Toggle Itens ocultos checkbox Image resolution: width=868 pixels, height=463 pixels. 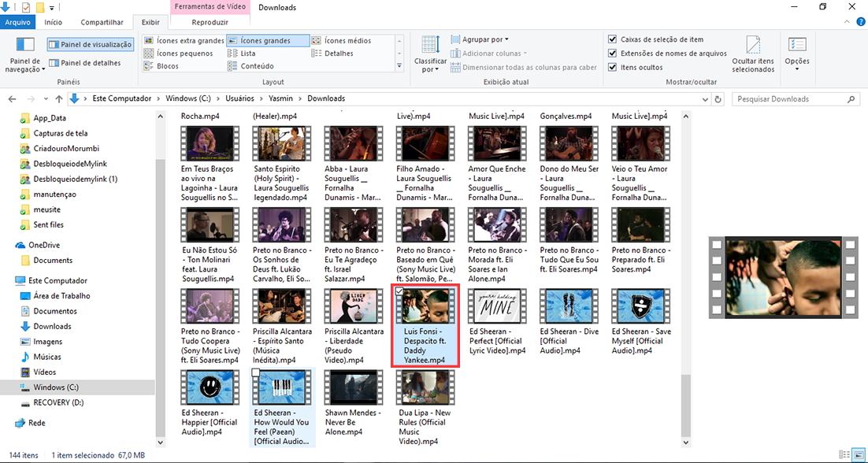612,68
